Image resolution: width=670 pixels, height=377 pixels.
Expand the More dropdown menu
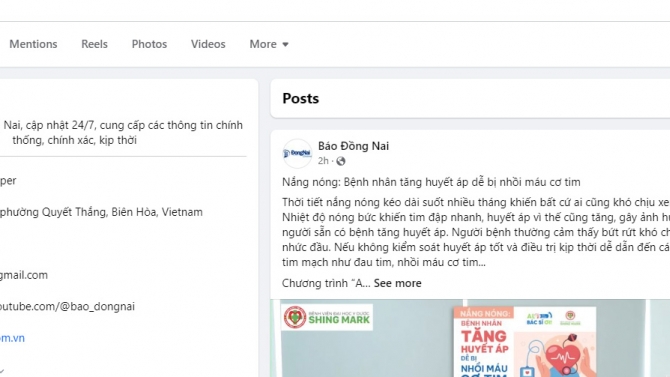pos(269,44)
